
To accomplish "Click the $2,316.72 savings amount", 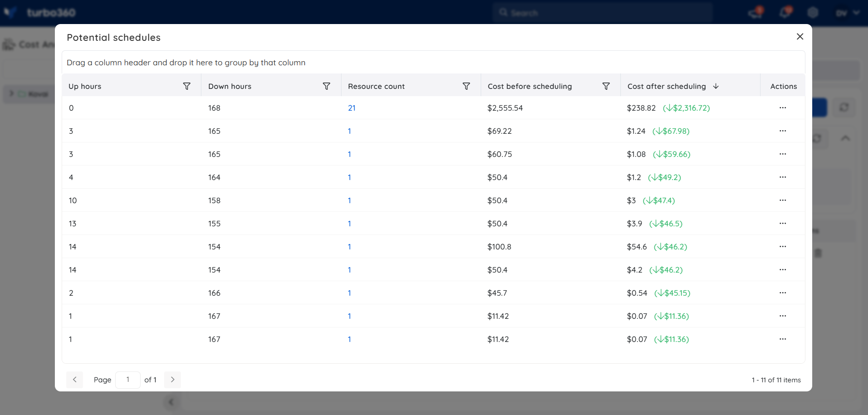I will [686, 108].
